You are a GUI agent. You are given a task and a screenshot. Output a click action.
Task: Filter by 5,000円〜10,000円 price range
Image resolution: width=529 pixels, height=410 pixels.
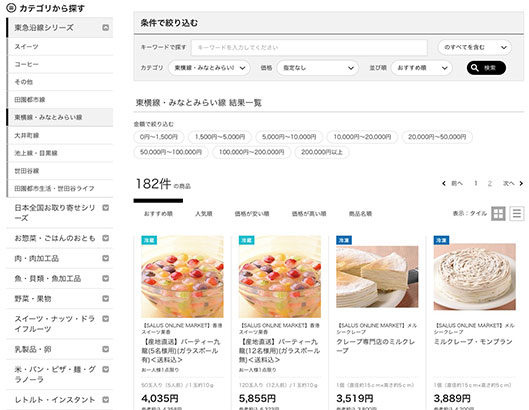coord(289,137)
